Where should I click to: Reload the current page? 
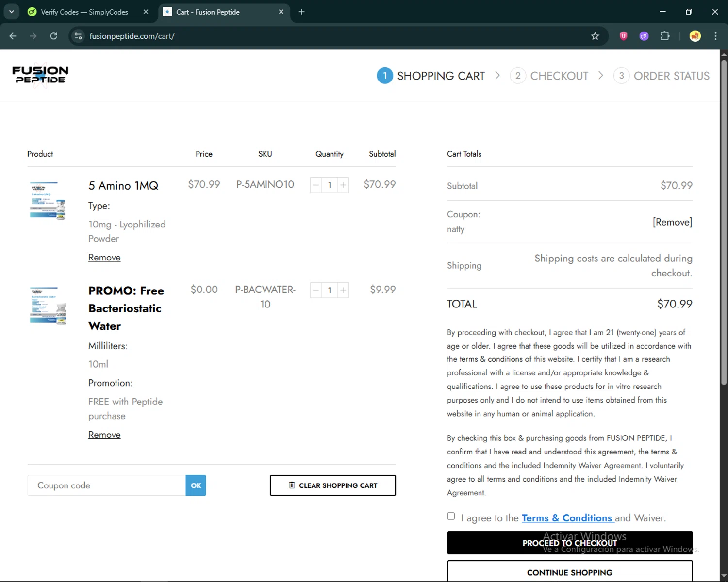tap(53, 36)
